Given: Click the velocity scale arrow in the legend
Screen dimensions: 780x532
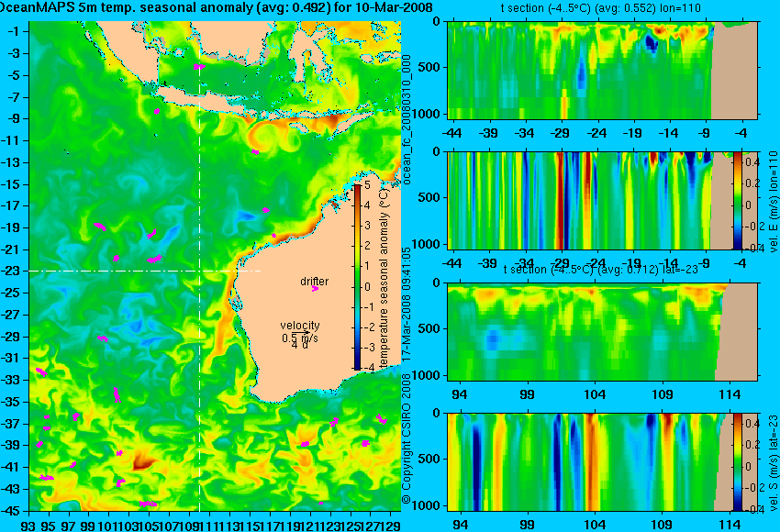Looking at the screenshot, I should pyautogui.click(x=300, y=332).
